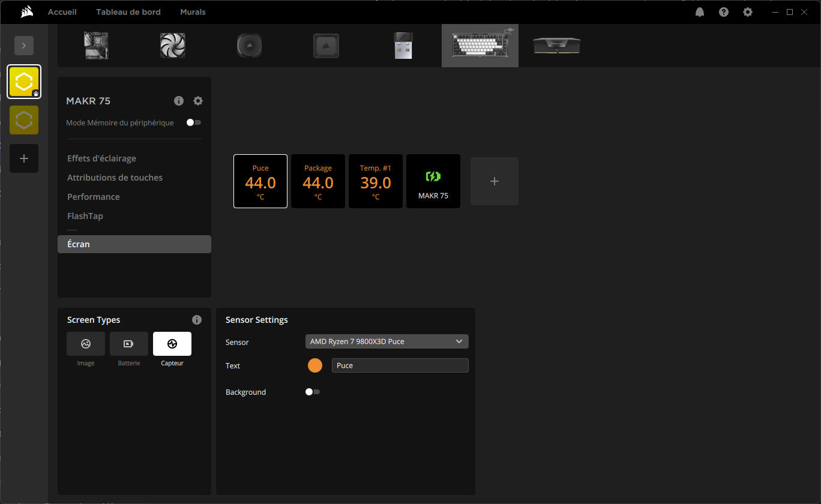Click the Puce text input field
The width and height of the screenshot is (821, 504).
(x=400, y=365)
